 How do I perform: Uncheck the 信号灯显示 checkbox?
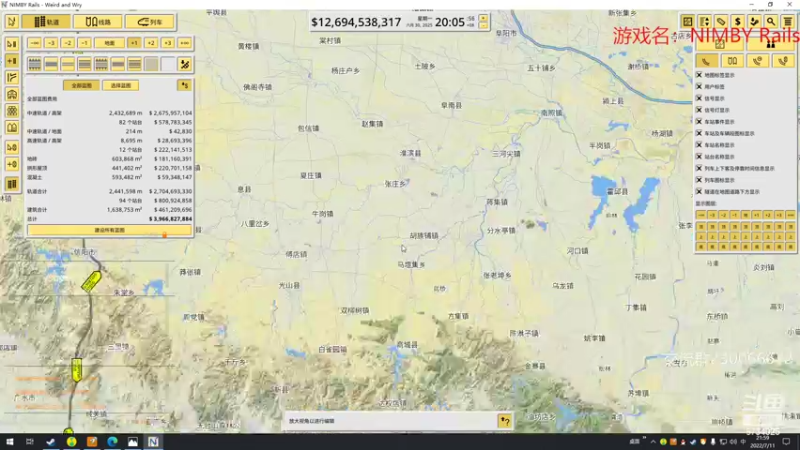coord(699,110)
